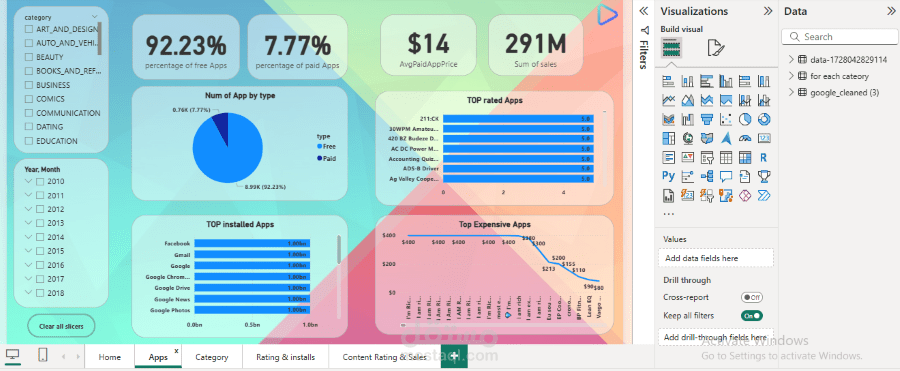Click the Clear all slicers button

(61, 326)
